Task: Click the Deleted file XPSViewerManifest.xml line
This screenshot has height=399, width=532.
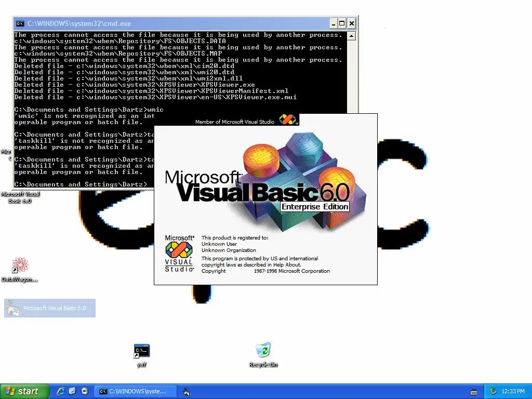Action: point(151,91)
